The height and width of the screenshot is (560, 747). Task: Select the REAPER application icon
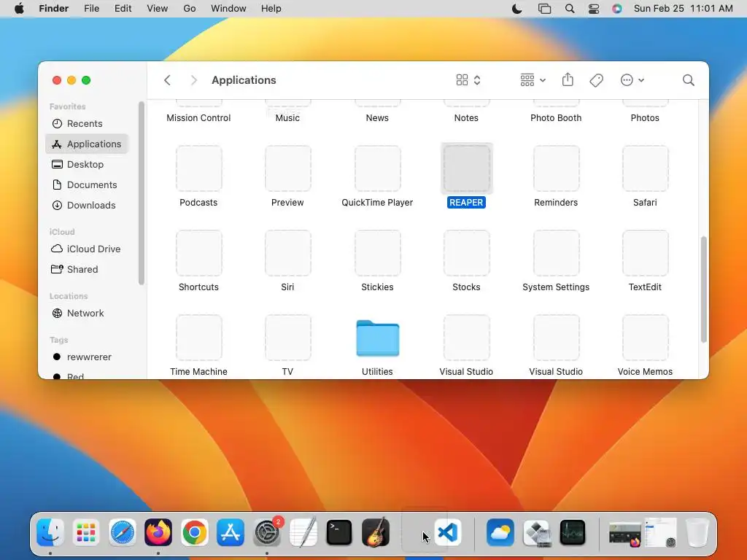[466, 168]
